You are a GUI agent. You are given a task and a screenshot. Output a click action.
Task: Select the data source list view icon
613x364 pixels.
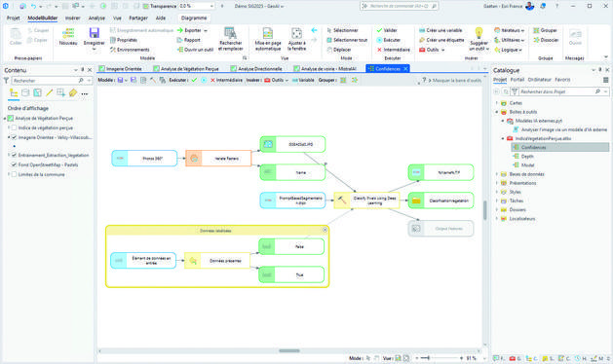(x=25, y=93)
